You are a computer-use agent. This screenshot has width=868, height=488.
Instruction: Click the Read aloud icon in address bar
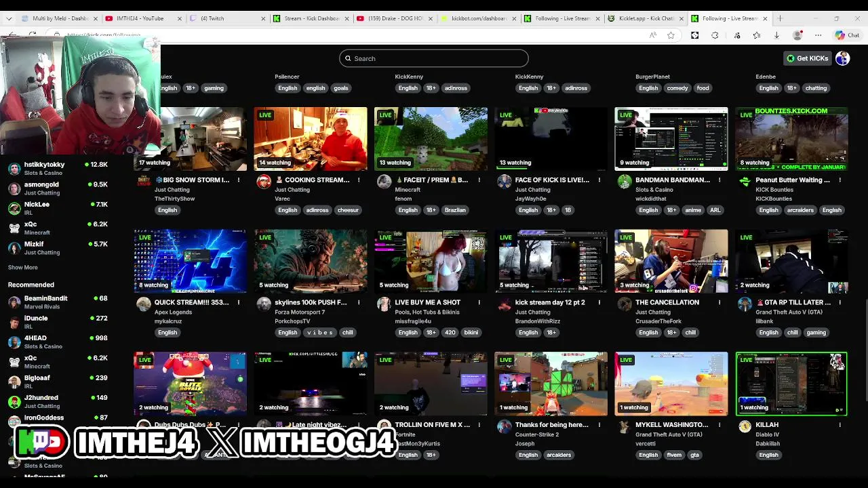pos(653,35)
